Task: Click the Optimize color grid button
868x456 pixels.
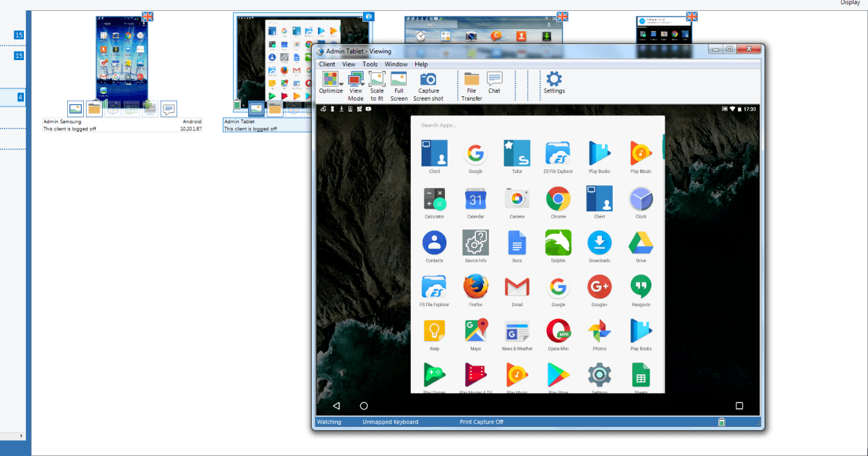Action: click(x=331, y=78)
